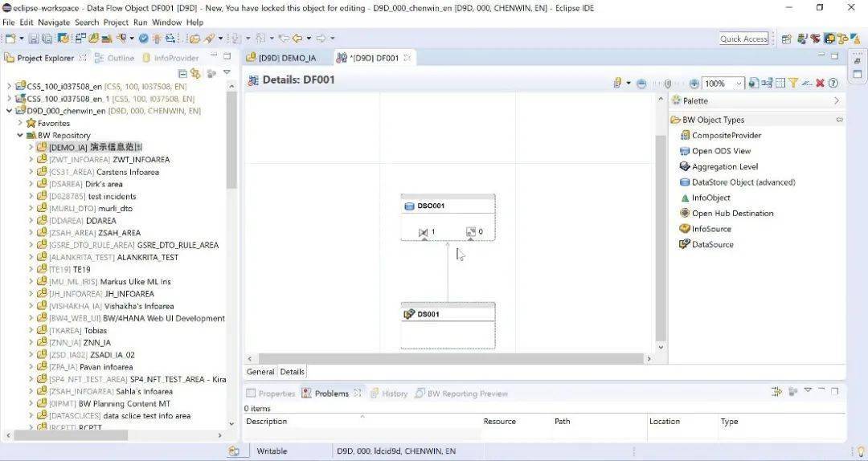Select DataStore Object (advanced) palette entry
Screen dimensions: 868x461
point(737,182)
